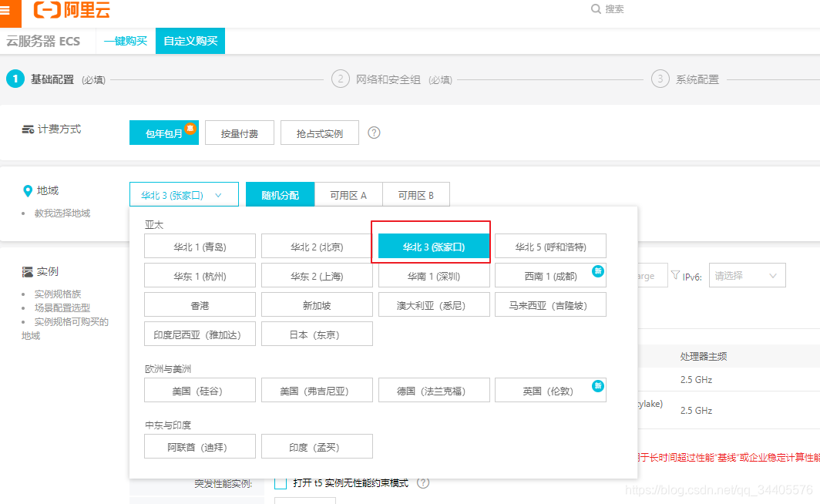820x504 pixels.
Task: Select region 阿联酋 (迪拜)
Action: tap(200, 446)
